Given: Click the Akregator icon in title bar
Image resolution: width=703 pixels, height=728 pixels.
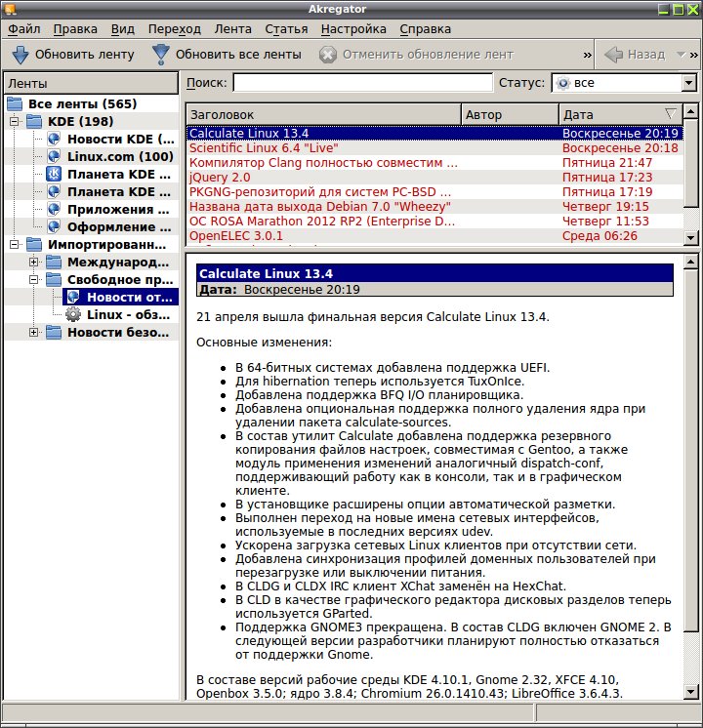Looking at the screenshot, I should tap(10, 9).
